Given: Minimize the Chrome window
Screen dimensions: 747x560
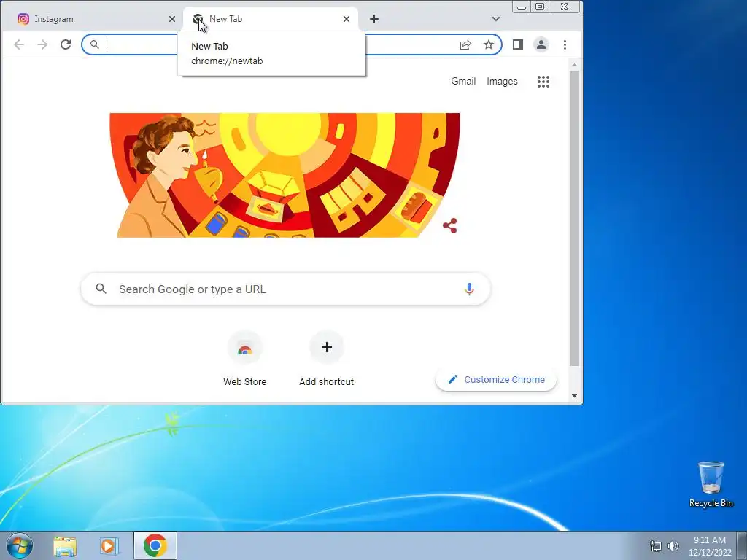Looking at the screenshot, I should click(x=521, y=7).
